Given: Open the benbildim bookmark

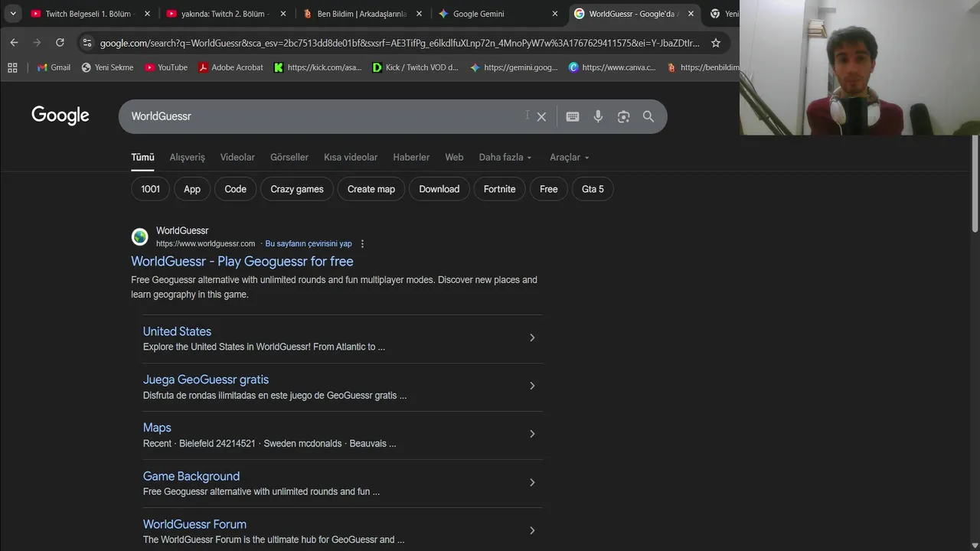Looking at the screenshot, I should [703, 67].
